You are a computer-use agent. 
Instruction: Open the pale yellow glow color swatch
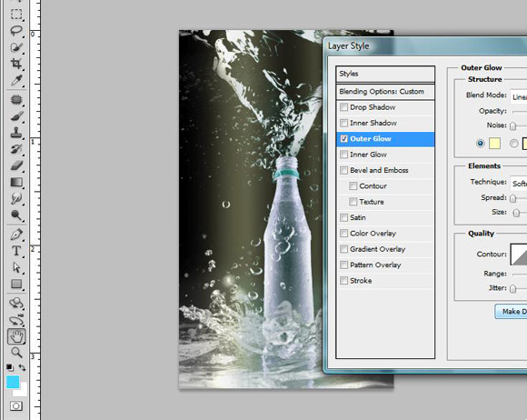494,144
